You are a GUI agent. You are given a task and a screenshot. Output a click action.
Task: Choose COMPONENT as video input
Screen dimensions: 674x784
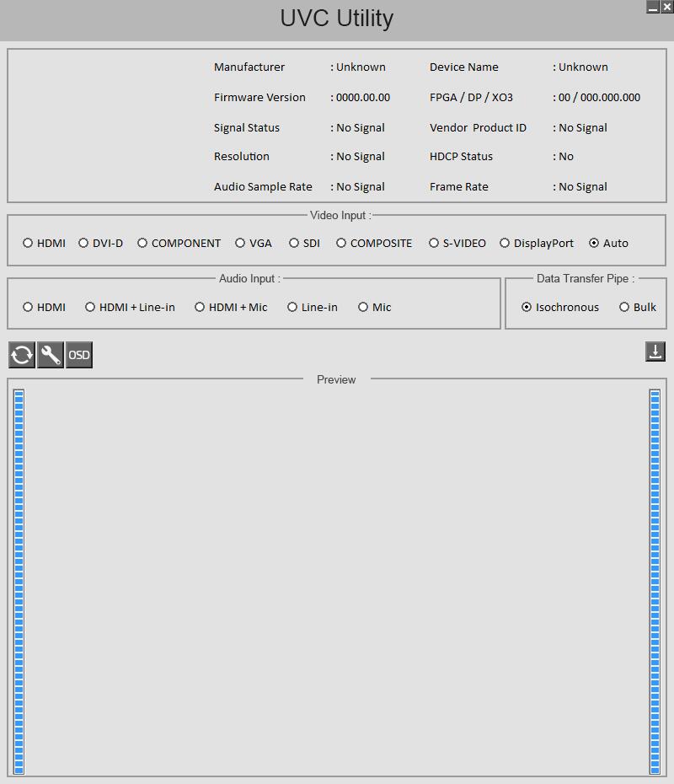point(179,243)
